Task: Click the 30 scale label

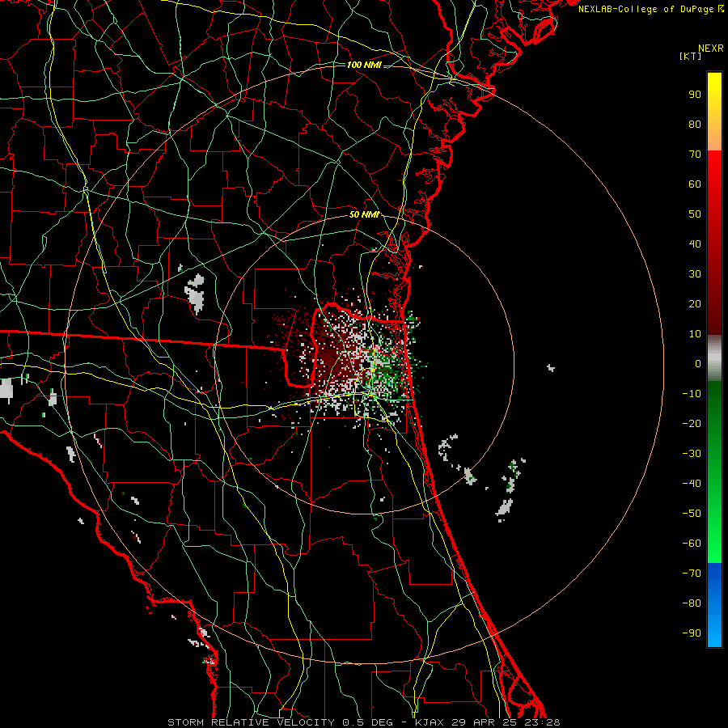Action: [x=695, y=274]
